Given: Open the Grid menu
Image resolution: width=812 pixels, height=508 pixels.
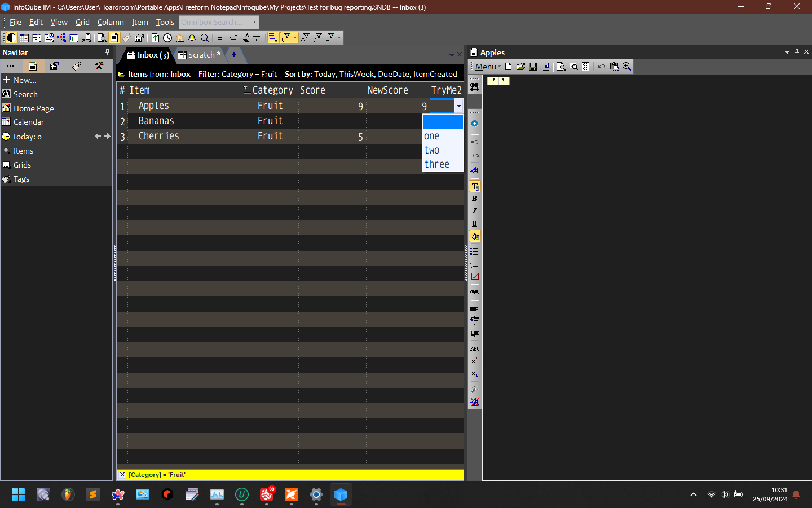Looking at the screenshot, I should (82, 22).
